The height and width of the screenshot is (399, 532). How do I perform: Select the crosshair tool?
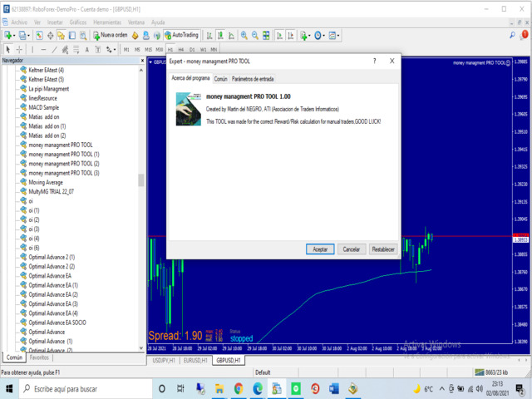(19, 50)
